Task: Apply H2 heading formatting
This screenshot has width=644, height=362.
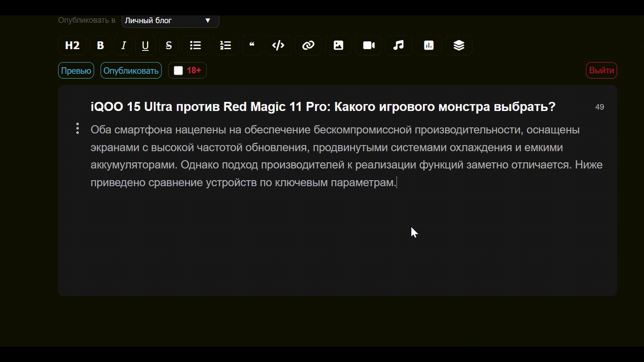Action: pyautogui.click(x=72, y=45)
